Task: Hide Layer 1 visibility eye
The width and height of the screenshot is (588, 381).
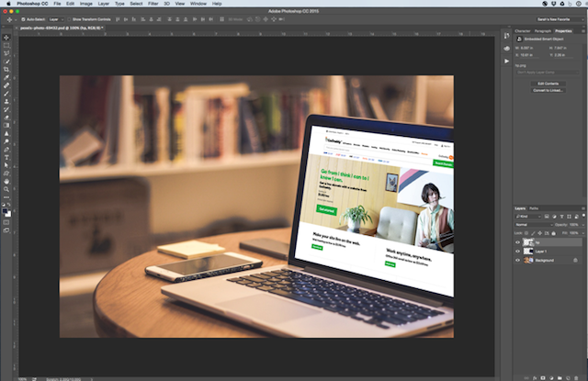Action: pos(518,252)
